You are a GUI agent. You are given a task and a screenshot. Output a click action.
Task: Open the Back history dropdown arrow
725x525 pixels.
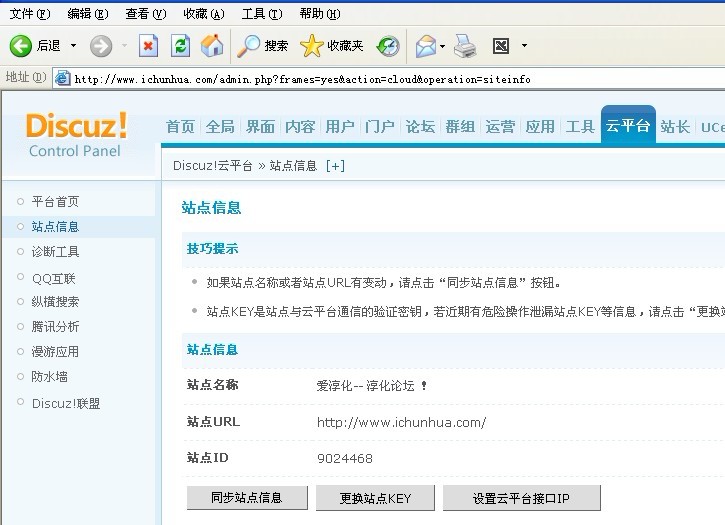[73, 46]
